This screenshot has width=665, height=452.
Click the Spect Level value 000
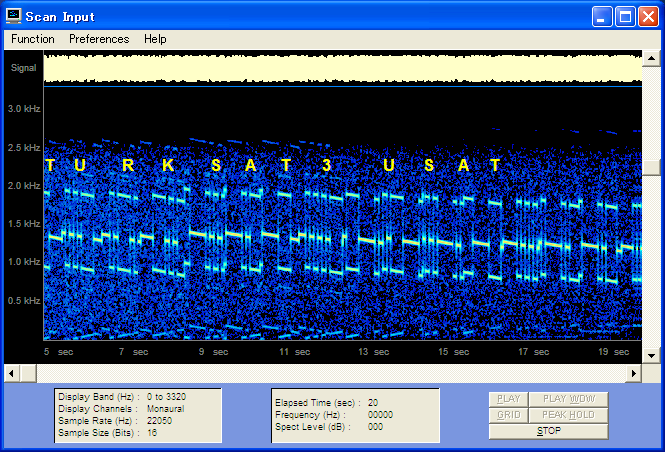(375, 427)
